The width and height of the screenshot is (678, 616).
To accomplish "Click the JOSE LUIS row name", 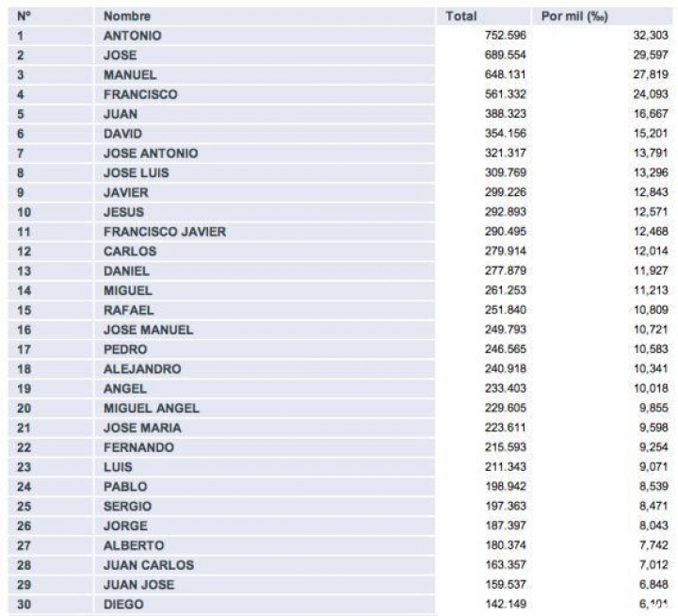I will (x=137, y=173).
